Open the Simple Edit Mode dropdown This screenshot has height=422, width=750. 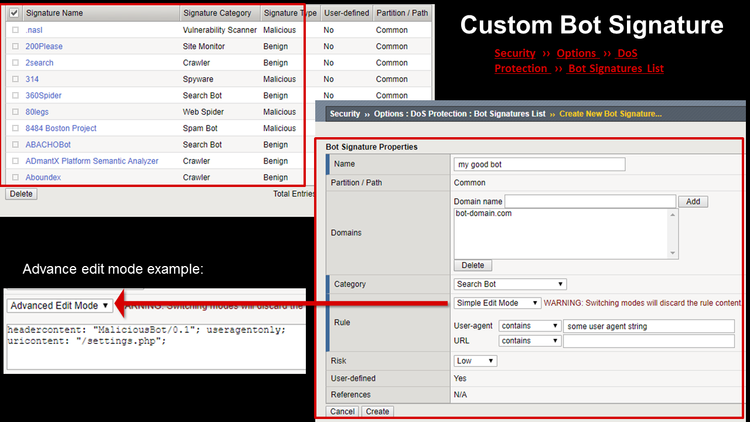497,303
